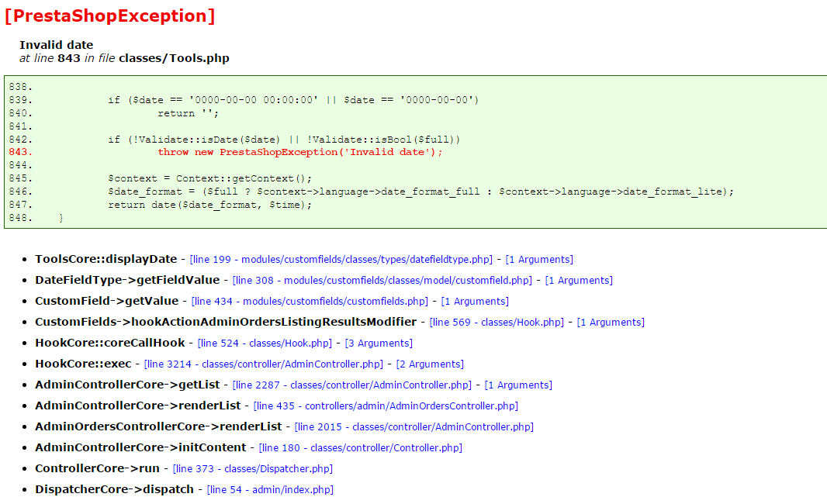Click the 'classes/Tools.php' file name text
The height and width of the screenshot is (504, 827).
pos(174,58)
